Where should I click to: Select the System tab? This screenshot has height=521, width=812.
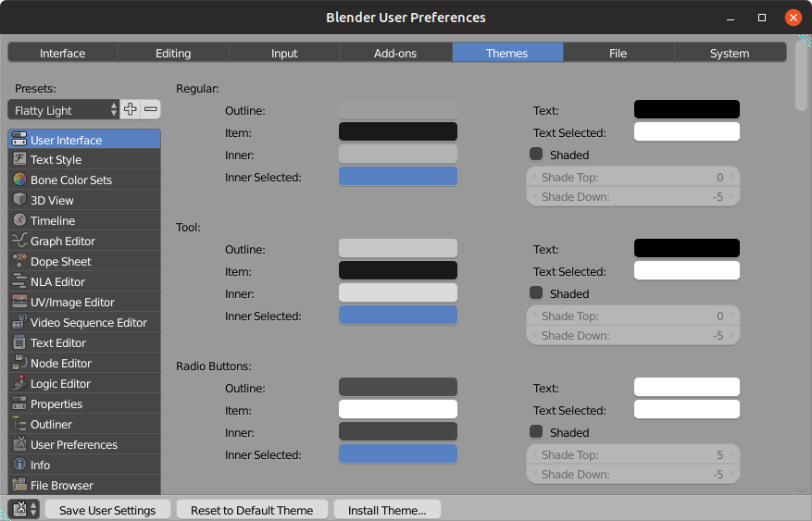730,53
